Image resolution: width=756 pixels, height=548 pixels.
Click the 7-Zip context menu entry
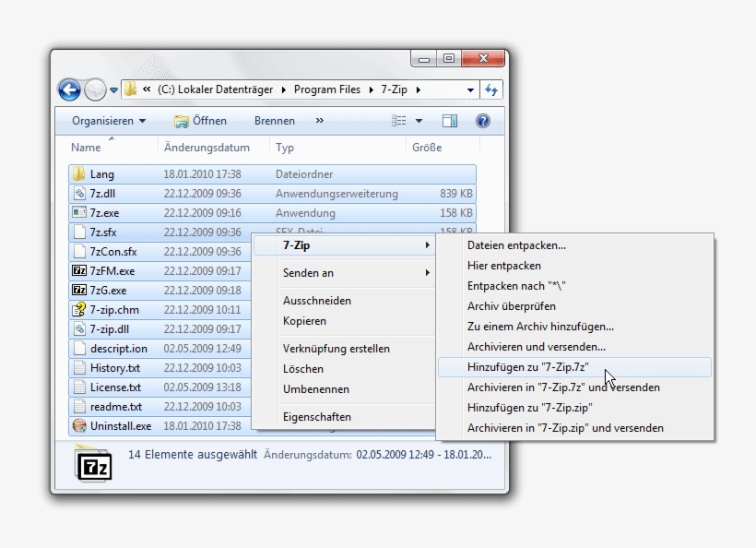tap(344, 245)
